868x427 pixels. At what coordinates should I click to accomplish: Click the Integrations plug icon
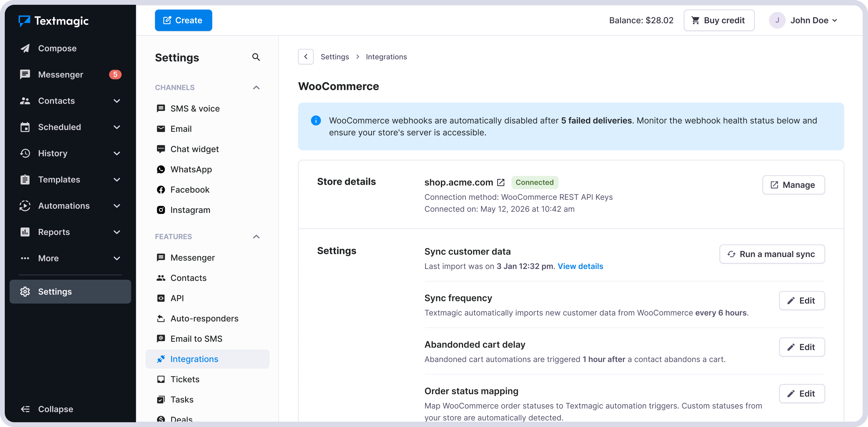pyautogui.click(x=161, y=359)
